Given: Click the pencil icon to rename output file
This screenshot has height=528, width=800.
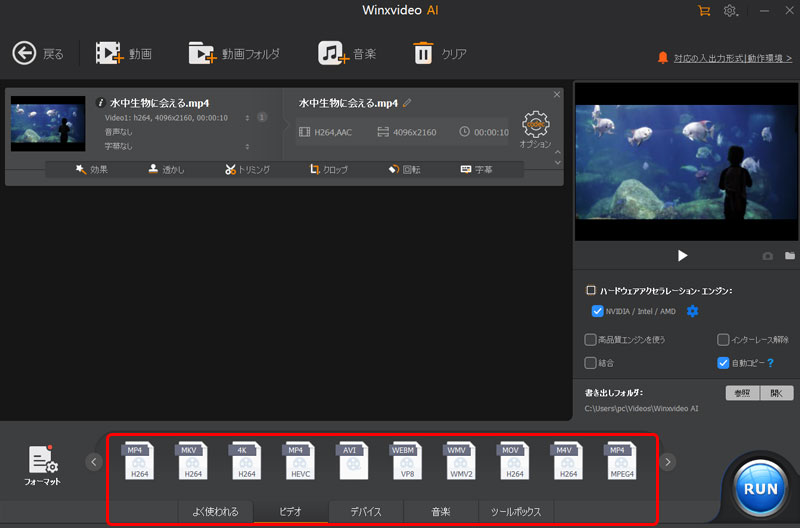Looking at the screenshot, I should (407, 103).
